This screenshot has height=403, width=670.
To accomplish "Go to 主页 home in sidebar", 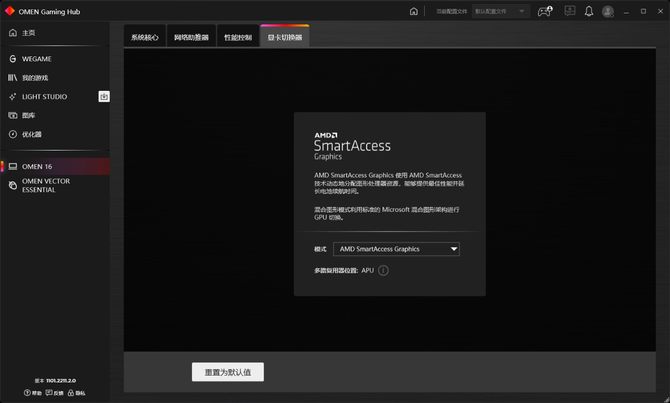I will pyautogui.click(x=22, y=33).
